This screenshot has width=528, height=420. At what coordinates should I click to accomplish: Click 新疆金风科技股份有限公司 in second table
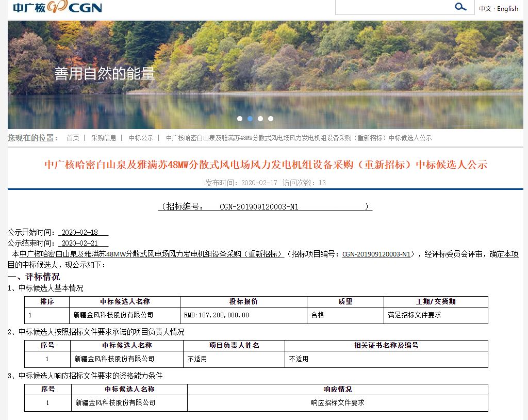tap(114, 359)
